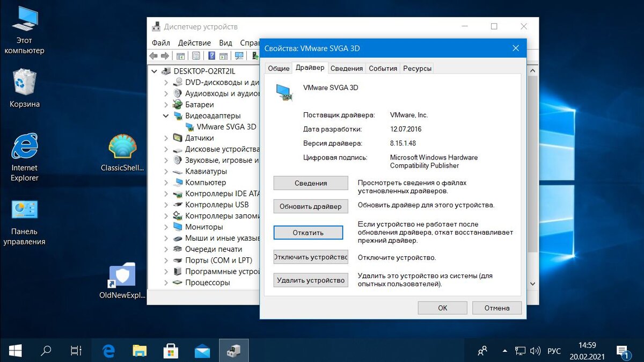Screen dimensions: 644x362
Task: Open the Ресурсы tab
Action: [x=417, y=68]
